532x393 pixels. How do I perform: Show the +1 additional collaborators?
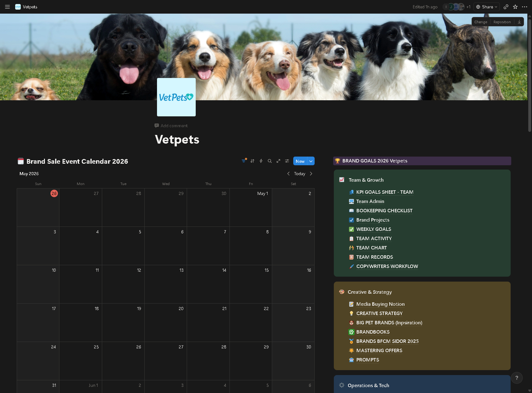tap(468, 7)
